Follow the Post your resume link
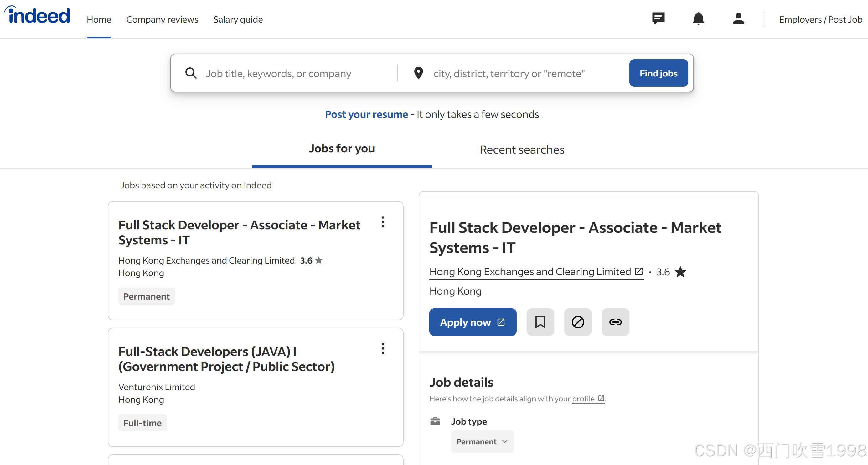 coord(366,114)
